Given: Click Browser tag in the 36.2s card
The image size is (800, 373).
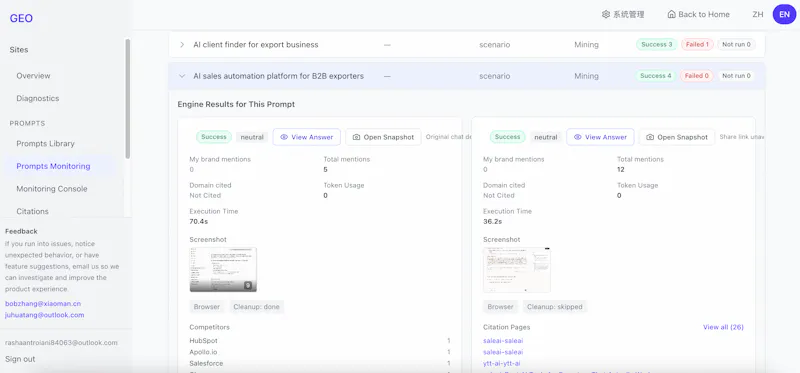Looking at the screenshot, I should tap(501, 307).
